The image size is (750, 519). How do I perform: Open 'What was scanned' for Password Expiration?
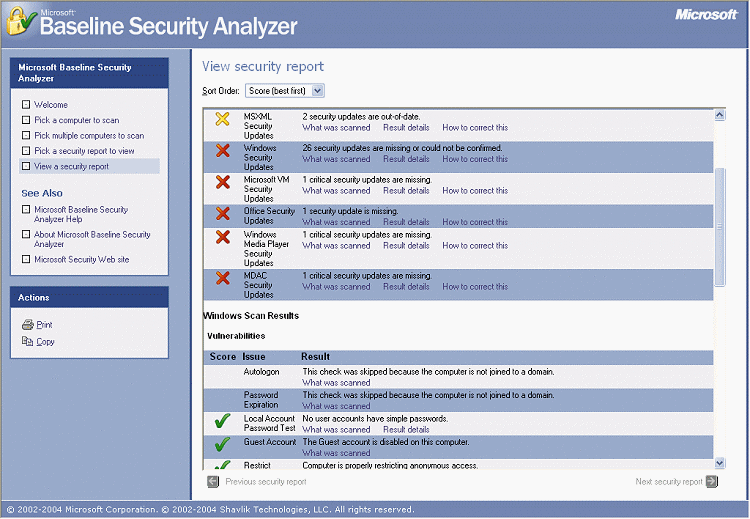tap(336, 407)
